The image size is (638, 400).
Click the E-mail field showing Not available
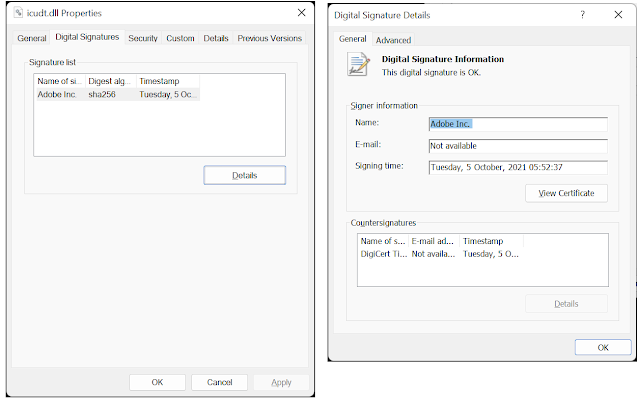tap(518, 146)
